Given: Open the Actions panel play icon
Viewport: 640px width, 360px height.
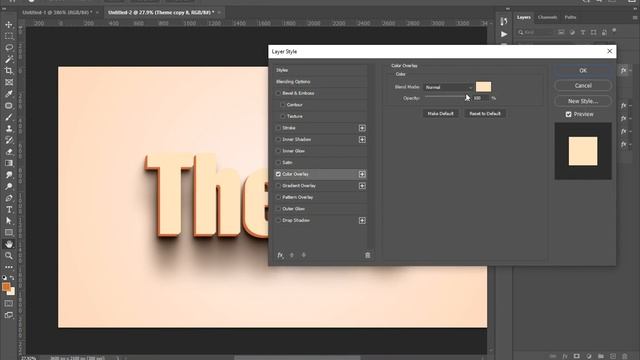Looking at the screenshot, I should pos(504,34).
